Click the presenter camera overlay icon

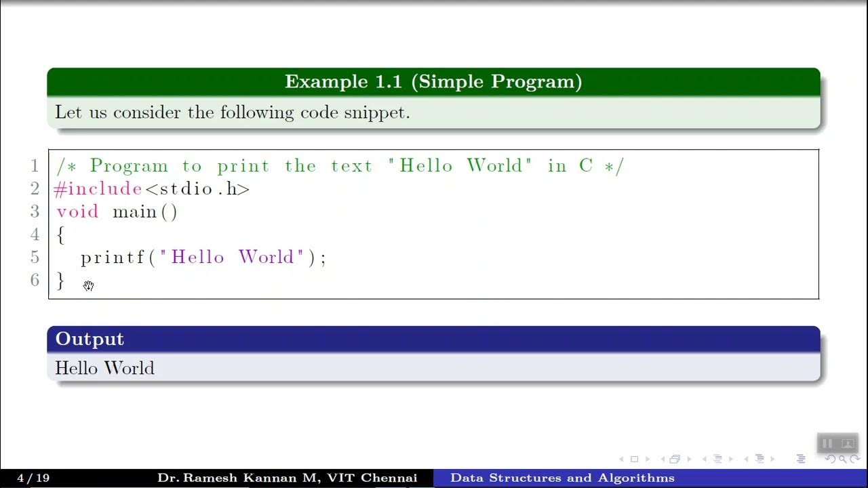point(848,443)
